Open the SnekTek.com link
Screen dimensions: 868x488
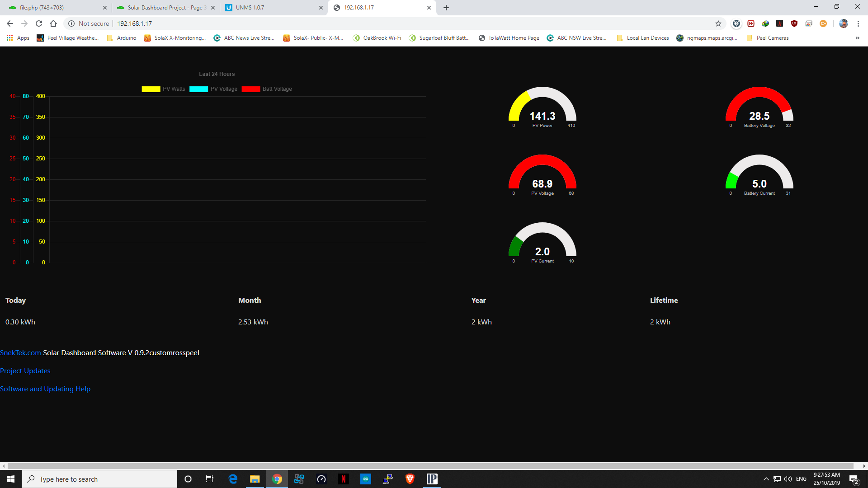[x=20, y=352]
